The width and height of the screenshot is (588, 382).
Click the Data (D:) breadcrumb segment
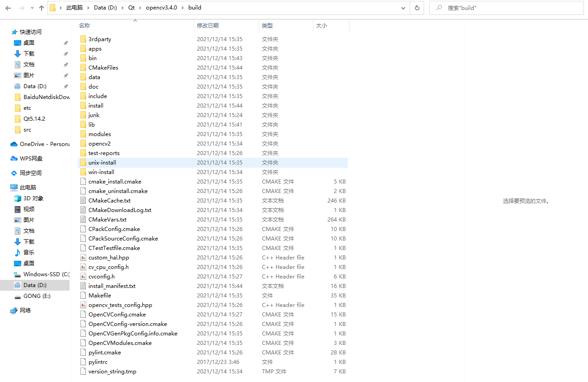[106, 8]
